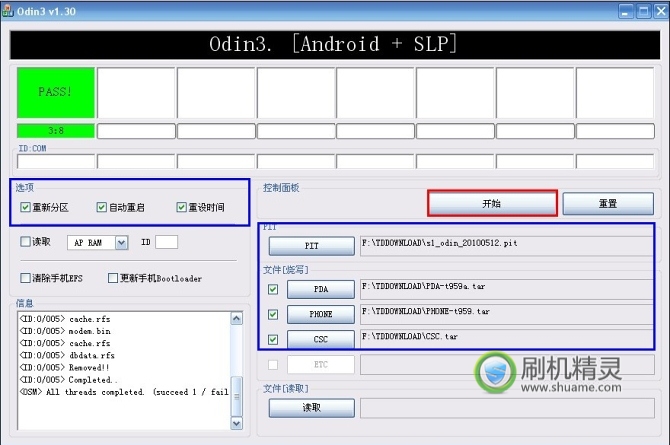This screenshot has width=670, height=445.
Task: Click the 读取 button under 文件[读取]
Action: click(x=311, y=408)
